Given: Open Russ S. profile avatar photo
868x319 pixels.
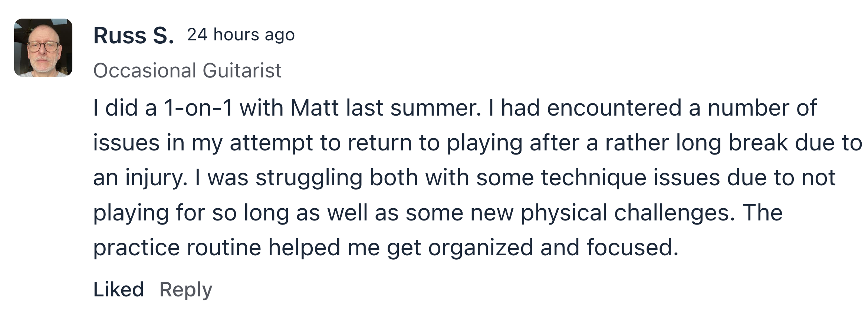Looking at the screenshot, I should (x=43, y=48).
